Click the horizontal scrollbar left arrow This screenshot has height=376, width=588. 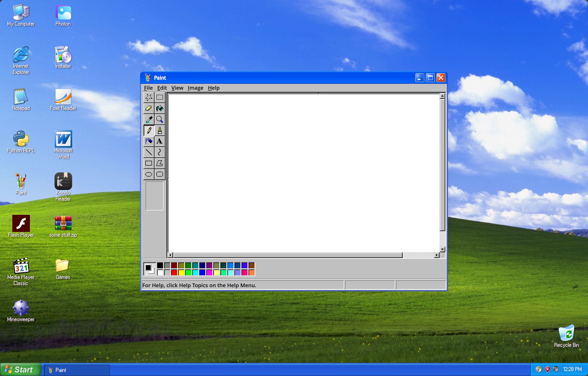tap(171, 255)
